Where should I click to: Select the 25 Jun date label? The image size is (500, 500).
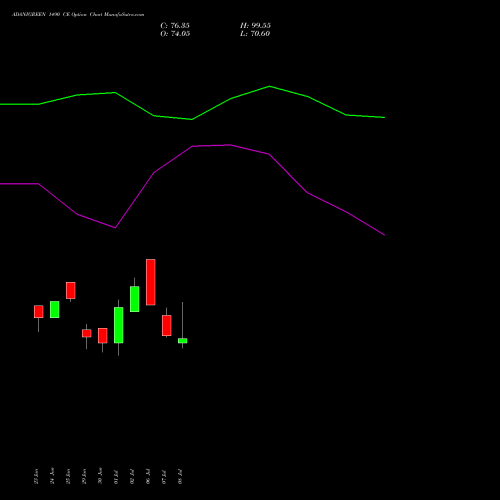(68, 476)
